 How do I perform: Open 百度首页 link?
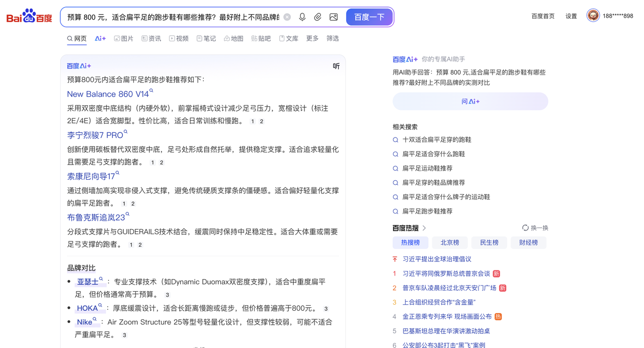point(543,16)
